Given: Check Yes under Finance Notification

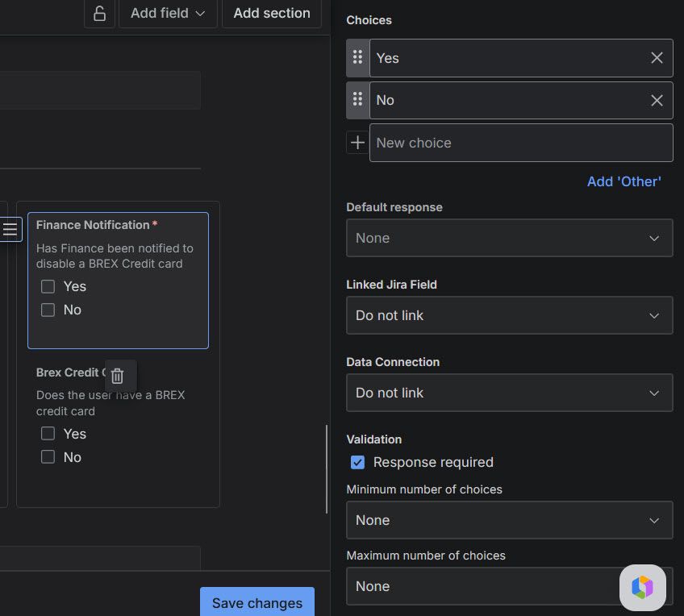Looking at the screenshot, I should pyautogui.click(x=48, y=286).
